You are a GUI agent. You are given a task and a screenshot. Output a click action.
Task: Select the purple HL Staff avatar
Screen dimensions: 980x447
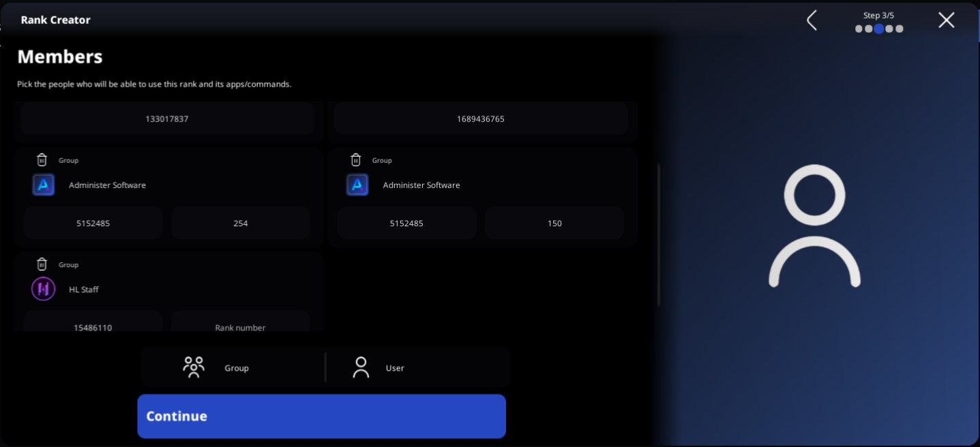[43, 288]
